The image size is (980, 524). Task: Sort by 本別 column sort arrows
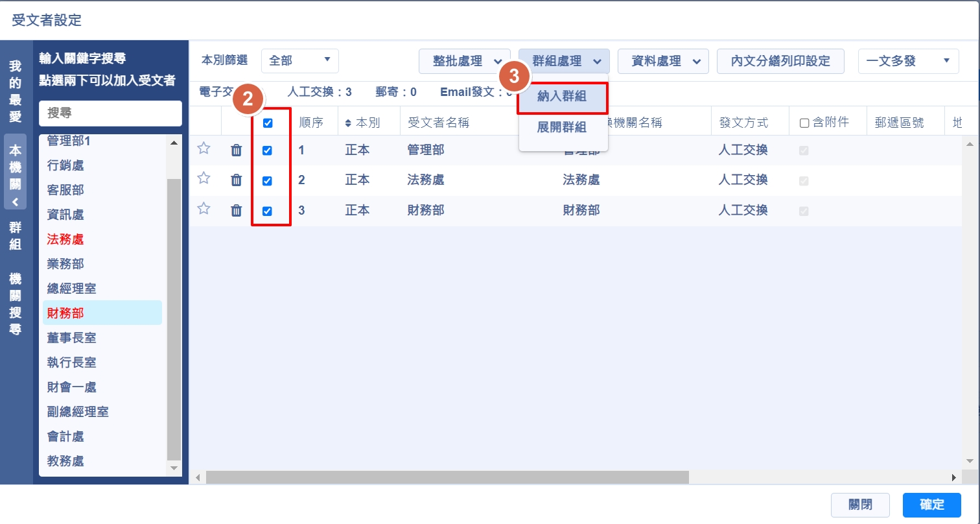coord(348,123)
